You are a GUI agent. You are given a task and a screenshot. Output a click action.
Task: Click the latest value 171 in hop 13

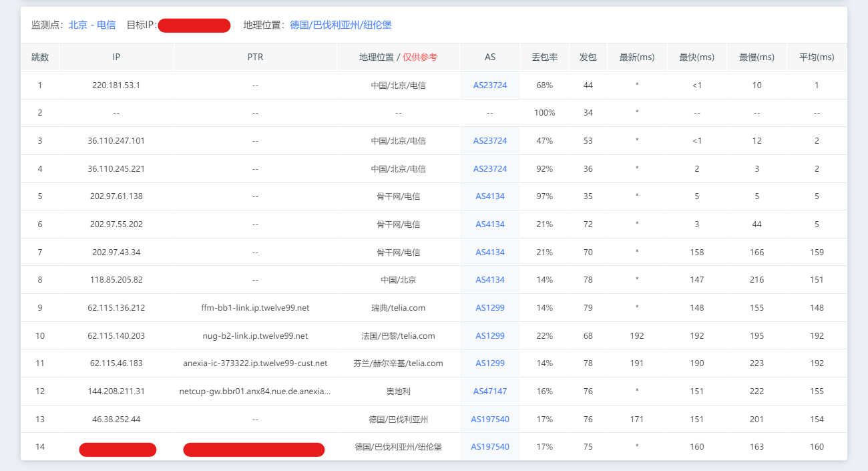[x=637, y=420]
